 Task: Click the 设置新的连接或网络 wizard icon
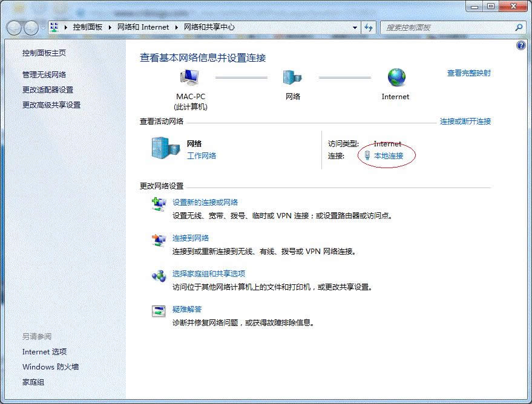pos(159,204)
